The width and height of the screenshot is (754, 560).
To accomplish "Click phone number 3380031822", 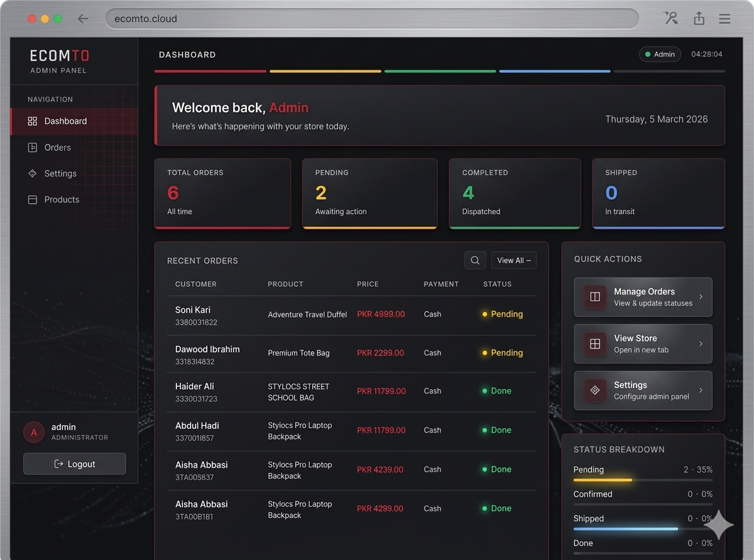I will coord(196,323).
